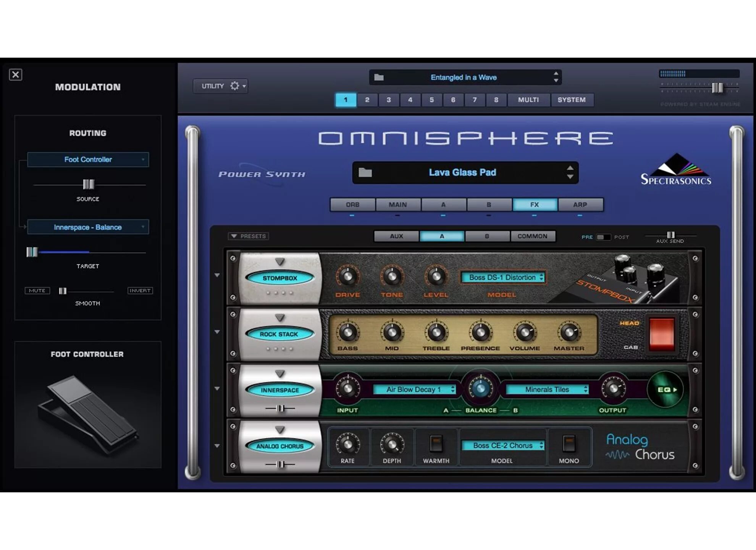Select part 2 button

click(x=367, y=100)
